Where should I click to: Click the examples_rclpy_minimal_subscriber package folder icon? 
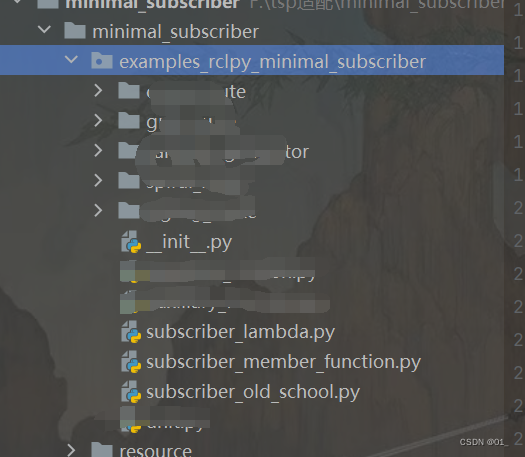coord(102,61)
